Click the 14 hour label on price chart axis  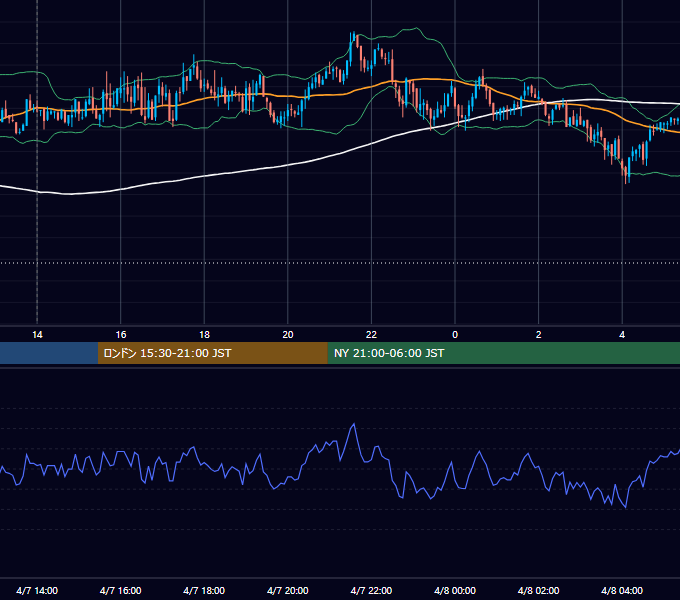(x=37, y=335)
